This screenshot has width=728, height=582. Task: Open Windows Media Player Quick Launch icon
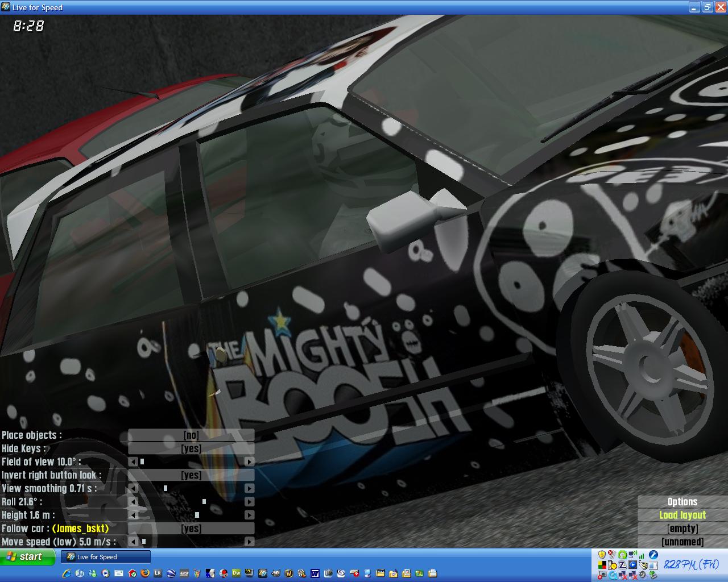pyautogui.click(x=105, y=573)
